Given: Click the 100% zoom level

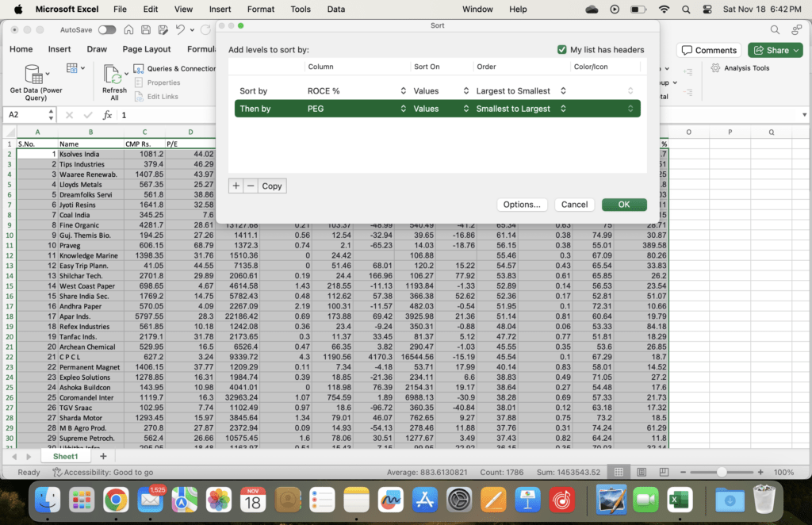Looking at the screenshot, I should 784,472.
